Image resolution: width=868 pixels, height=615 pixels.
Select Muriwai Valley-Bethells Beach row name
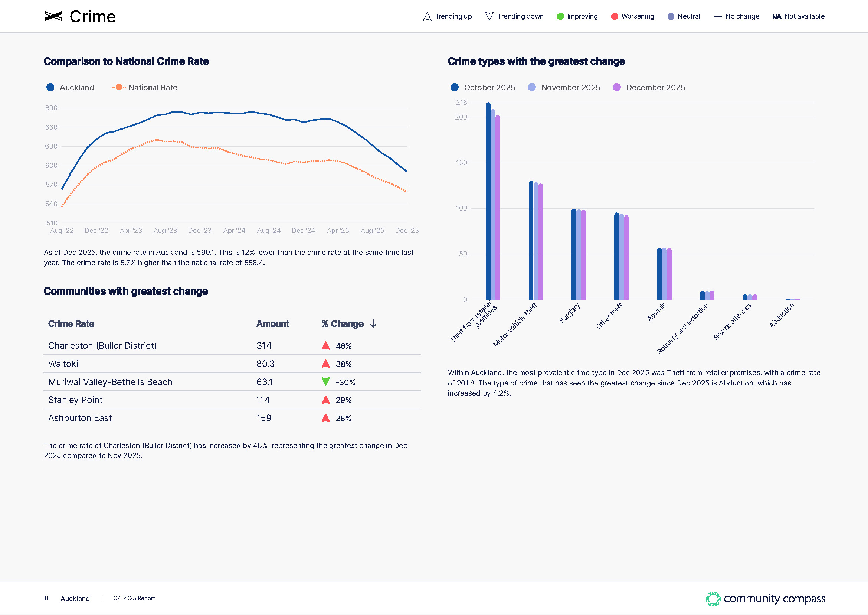[x=110, y=382]
